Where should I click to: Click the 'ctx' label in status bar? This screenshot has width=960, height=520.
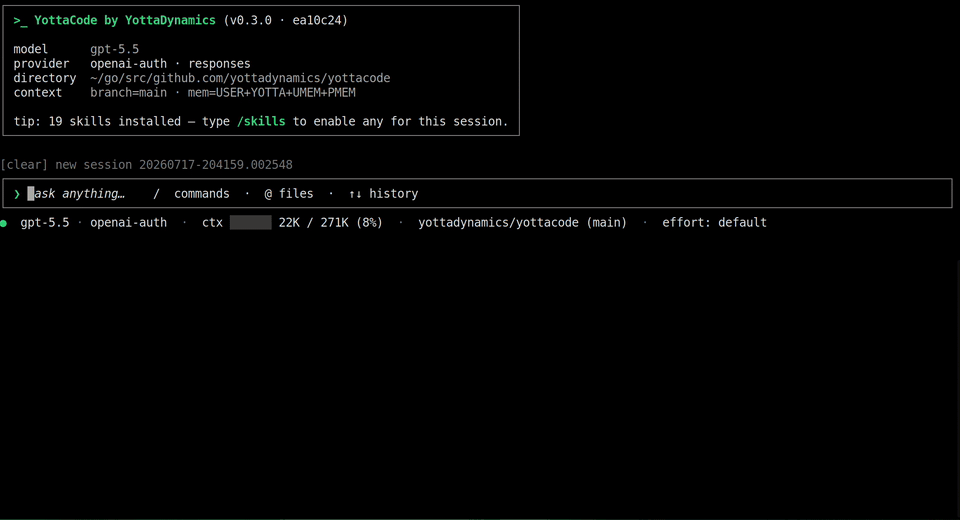[212, 222]
